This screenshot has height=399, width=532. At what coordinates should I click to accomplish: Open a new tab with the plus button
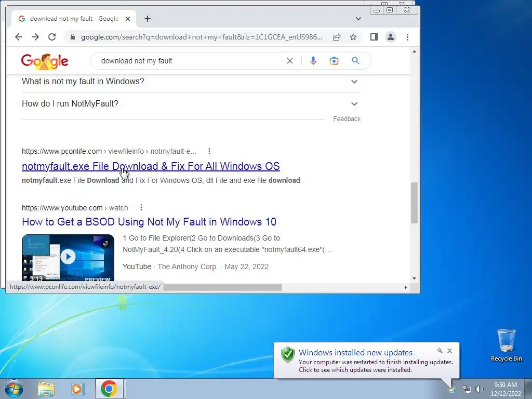147,19
